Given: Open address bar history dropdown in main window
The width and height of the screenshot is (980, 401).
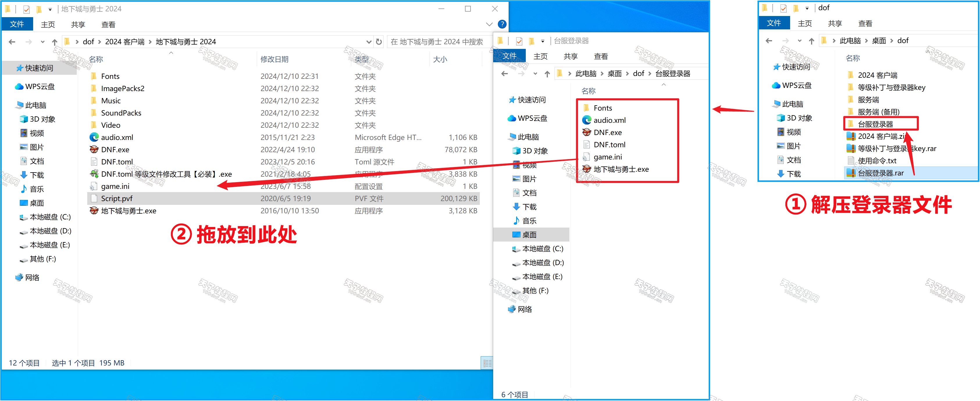Looking at the screenshot, I should [x=368, y=42].
